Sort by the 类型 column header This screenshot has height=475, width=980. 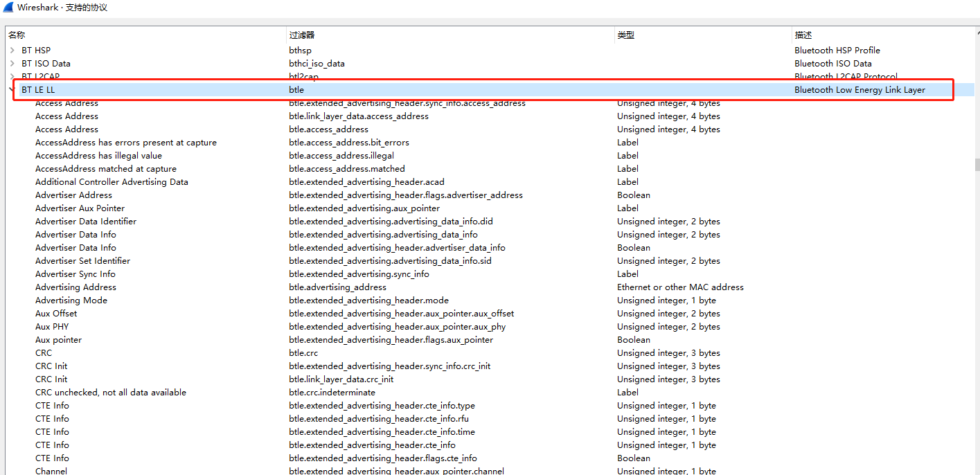[x=625, y=35]
